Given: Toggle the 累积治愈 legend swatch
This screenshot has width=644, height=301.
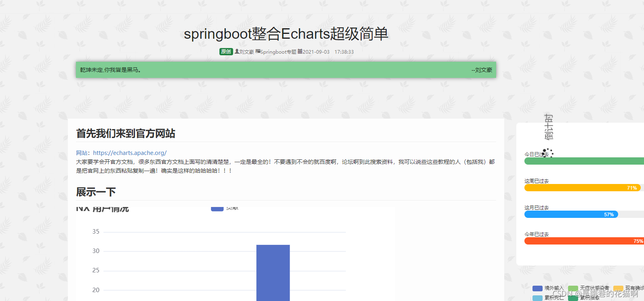Looking at the screenshot, I should tap(573, 298).
